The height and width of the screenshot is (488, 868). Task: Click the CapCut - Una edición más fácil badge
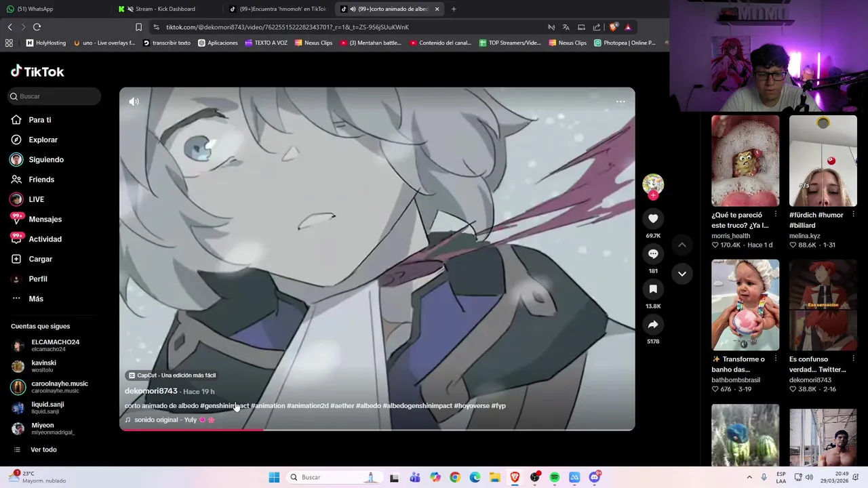pyautogui.click(x=172, y=375)
